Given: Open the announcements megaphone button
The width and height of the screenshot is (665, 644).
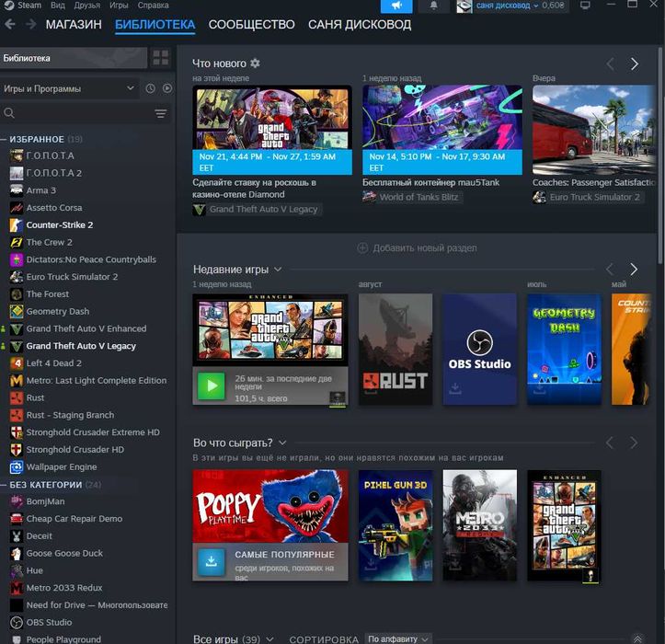Looking at the screenshot, I should pos(396,6).
